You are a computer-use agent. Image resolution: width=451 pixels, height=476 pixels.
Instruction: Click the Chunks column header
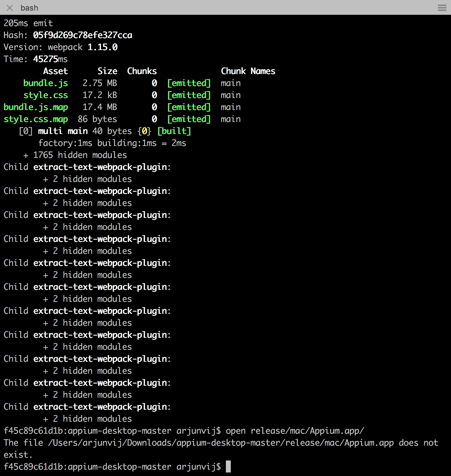tap(142, 71)
